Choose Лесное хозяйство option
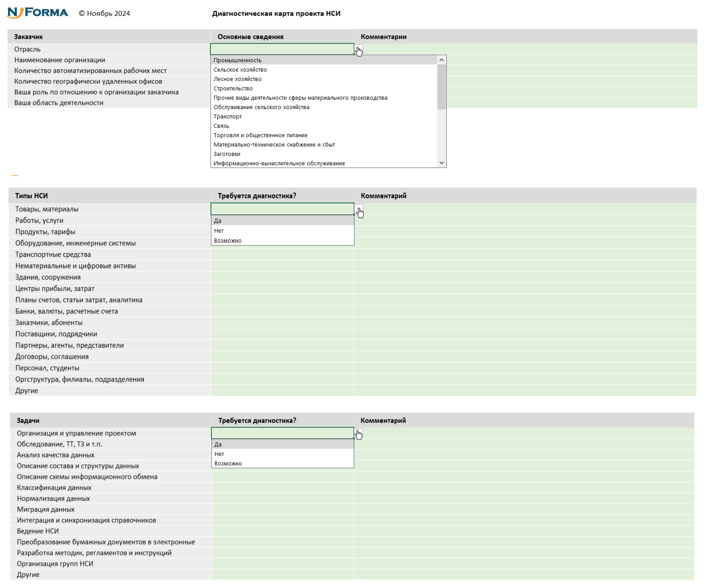This screenshot has height=588, width=706. pyautogui.click(x=324, y=79)
